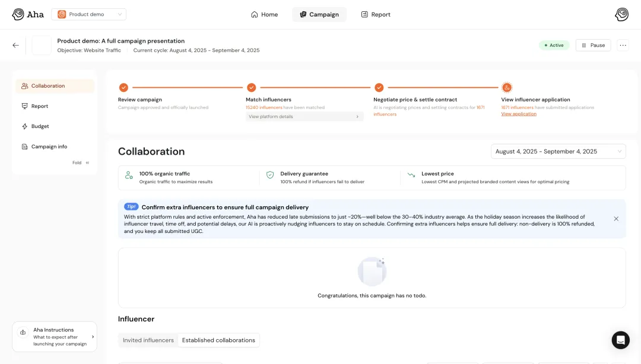
Task: Click the View influencer application step icon
Action: point(507,88)
